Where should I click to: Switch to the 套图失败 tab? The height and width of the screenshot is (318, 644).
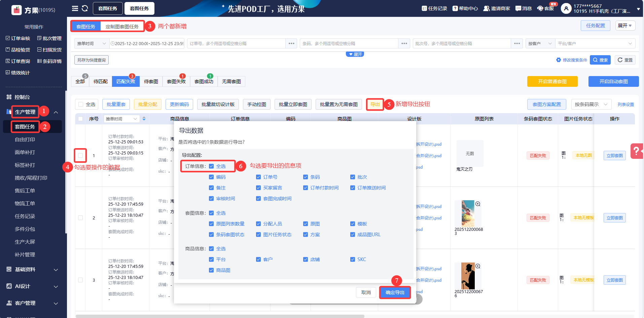[176, 81]
